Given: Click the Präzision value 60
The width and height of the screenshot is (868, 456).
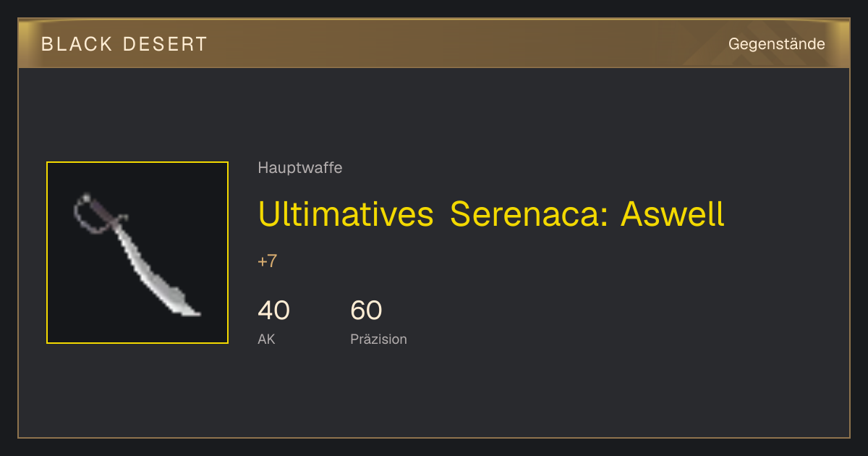Looking at the screenshot, I should [366, 311].
